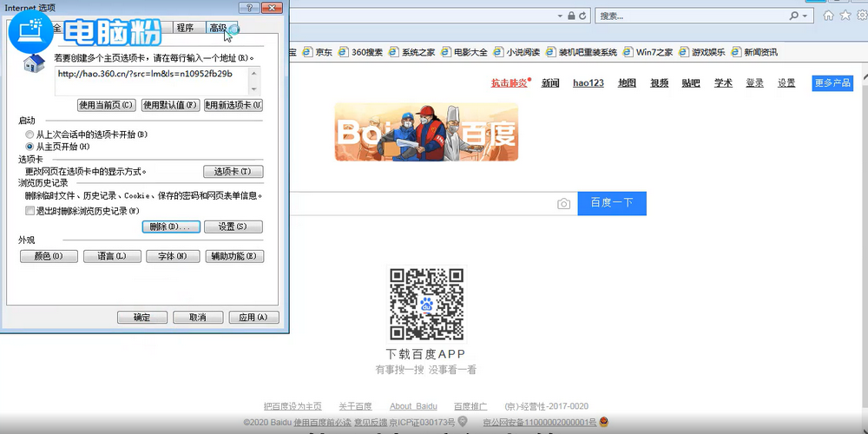Switch to the 程序 tab

coord(185,28)
